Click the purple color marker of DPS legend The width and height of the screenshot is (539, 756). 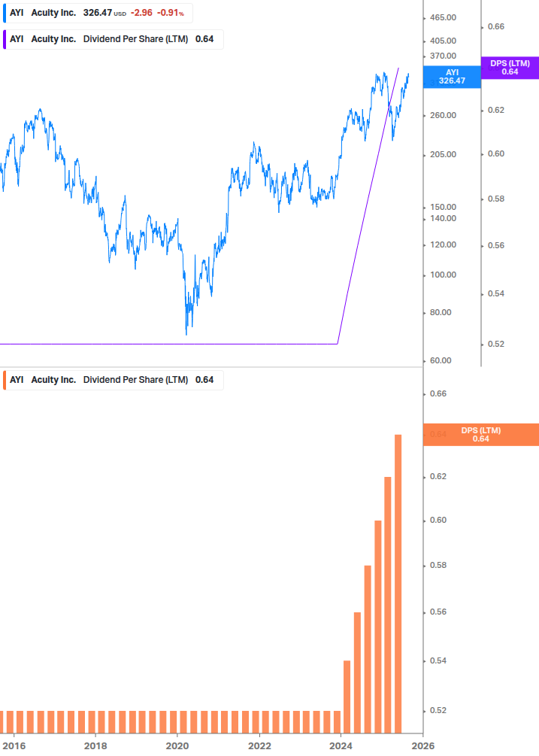click(x=5, y=40)
